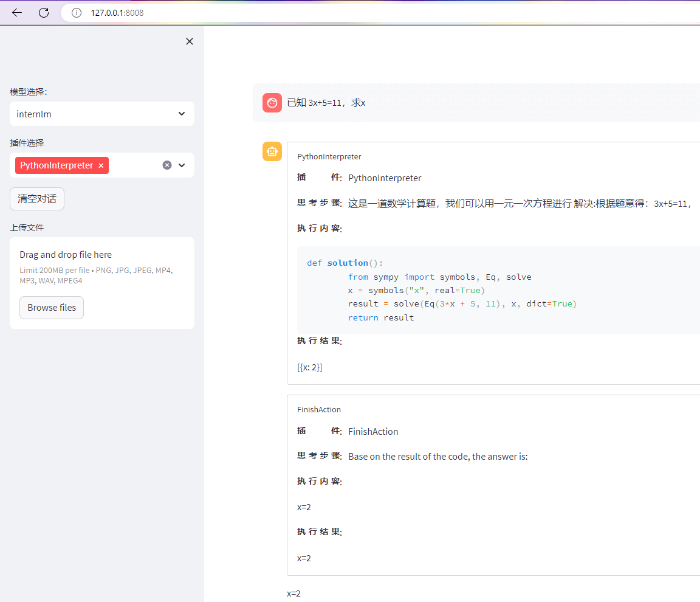Expand model list using chevron arrow
The height and width of the screenshot is (602, 700).
pyautogui.click(x=182, y=114)
